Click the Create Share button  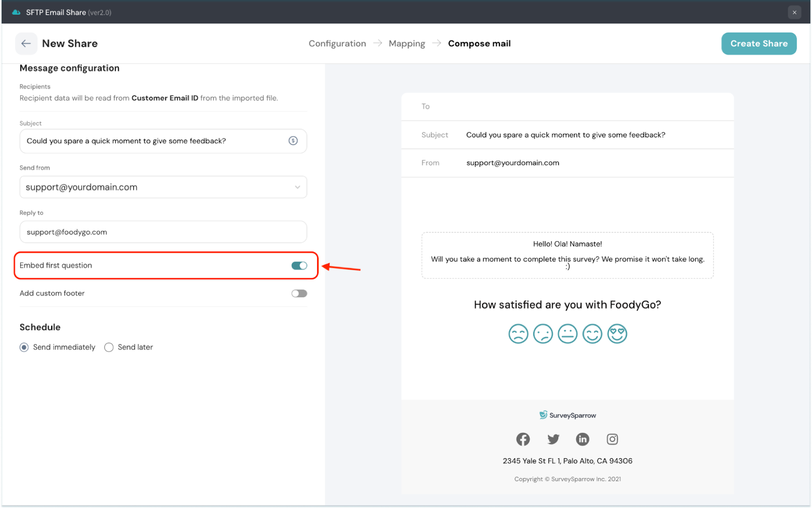tap(759, 44)
